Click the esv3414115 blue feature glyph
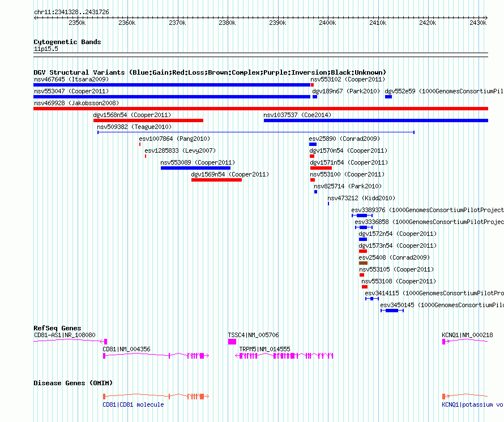The width and height of the screenshot is (504, 422). coord(372,299)
